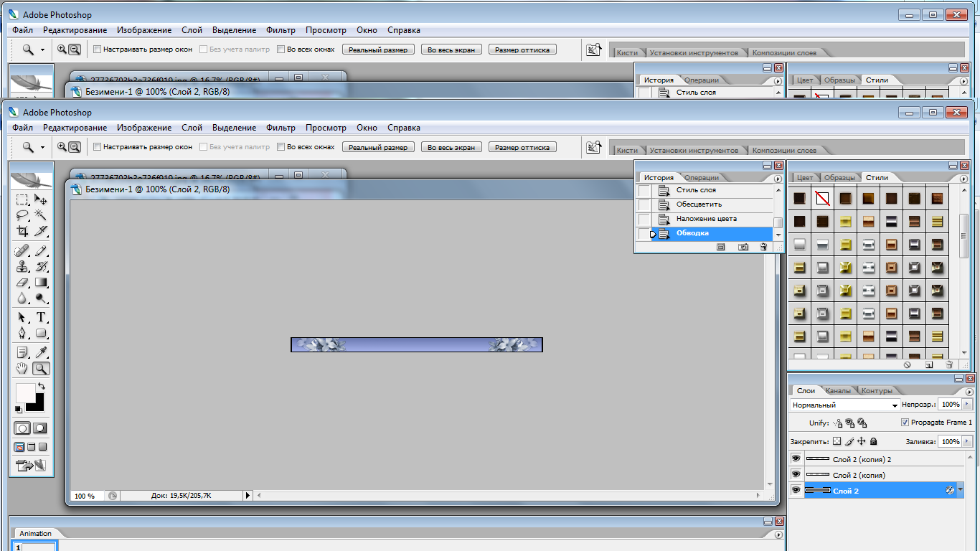
Task: Delete current state with History trash icon
Action: tap(763, 247)
